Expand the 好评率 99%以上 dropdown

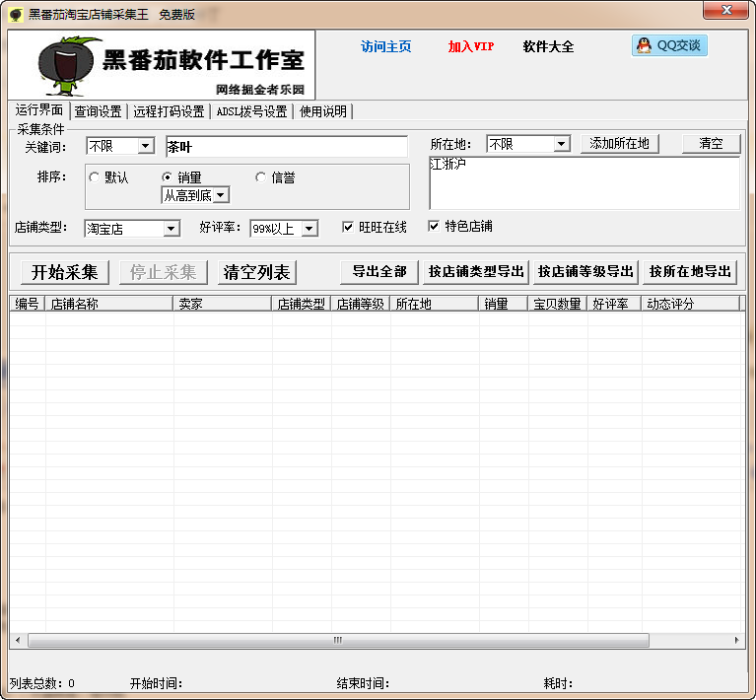309,228
